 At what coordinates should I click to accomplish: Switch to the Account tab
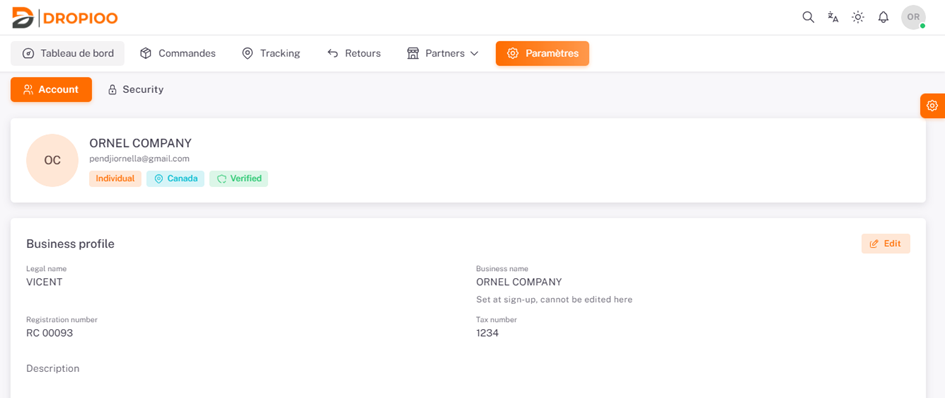tap(51, 89)
